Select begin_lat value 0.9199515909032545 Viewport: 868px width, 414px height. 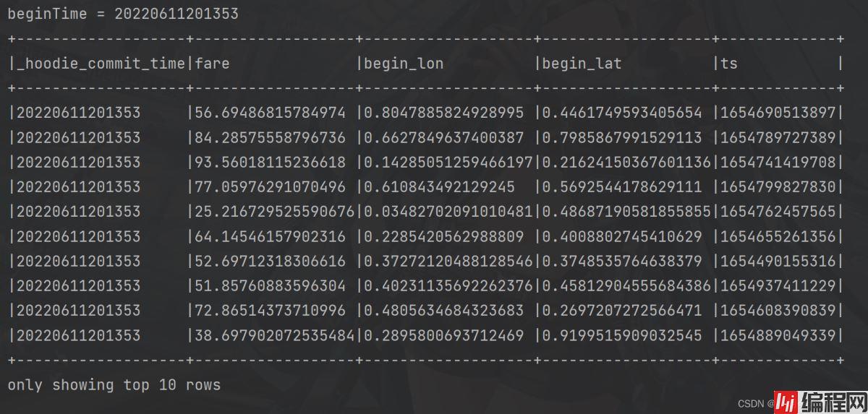click(622, 335)
